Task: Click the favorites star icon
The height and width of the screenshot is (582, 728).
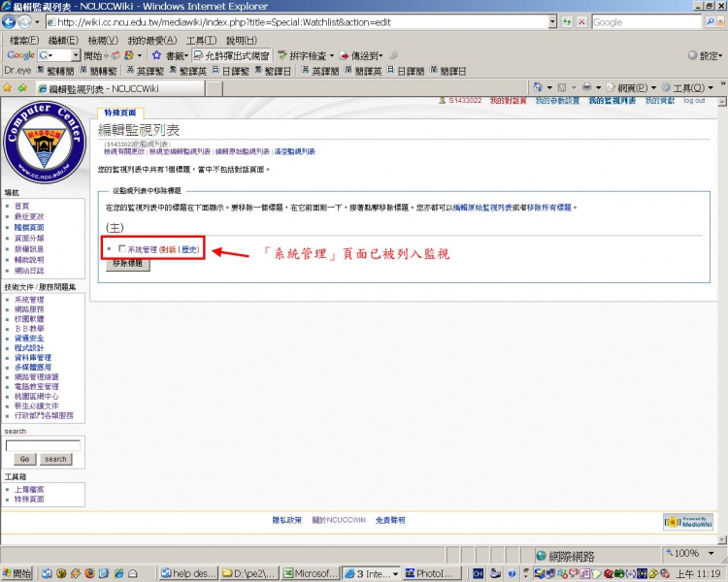Action: 8,87
